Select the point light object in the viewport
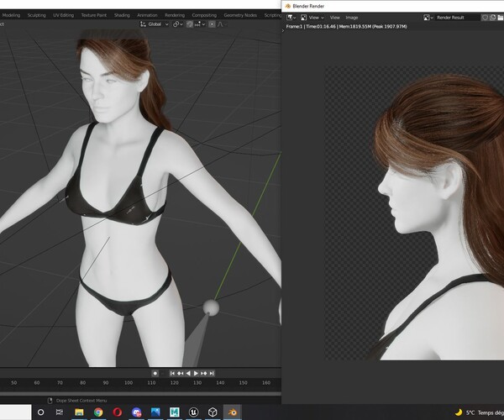Image resolution: width=504 pixels, height=420 pixels. tap(211, 307)
